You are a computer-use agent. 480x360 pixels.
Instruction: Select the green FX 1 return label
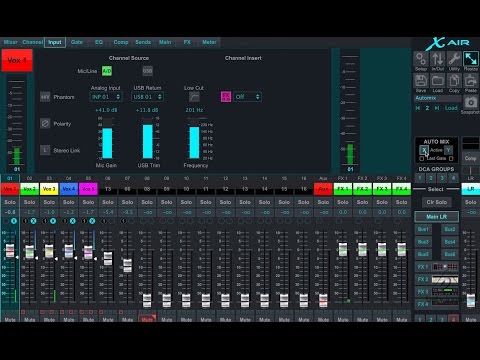pos(343,189)
